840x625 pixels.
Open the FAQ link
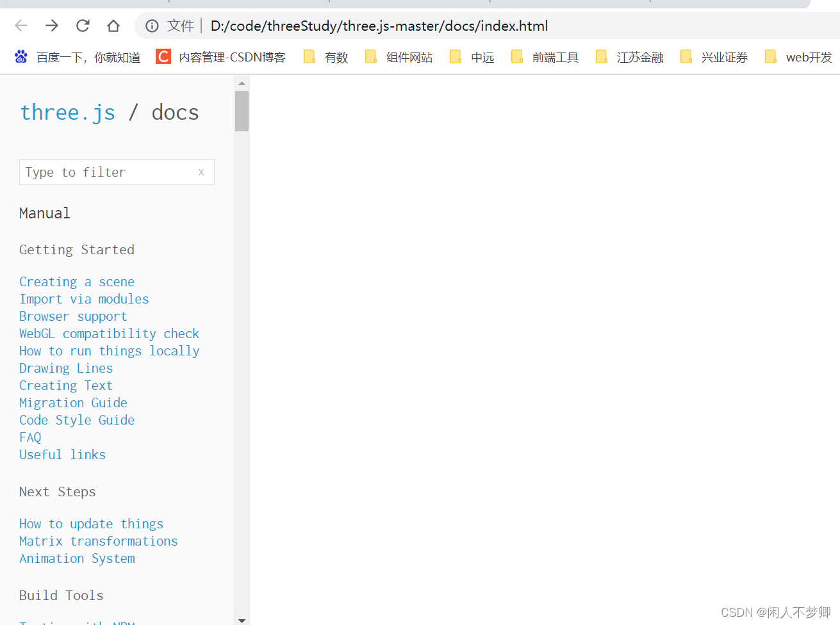30,437
